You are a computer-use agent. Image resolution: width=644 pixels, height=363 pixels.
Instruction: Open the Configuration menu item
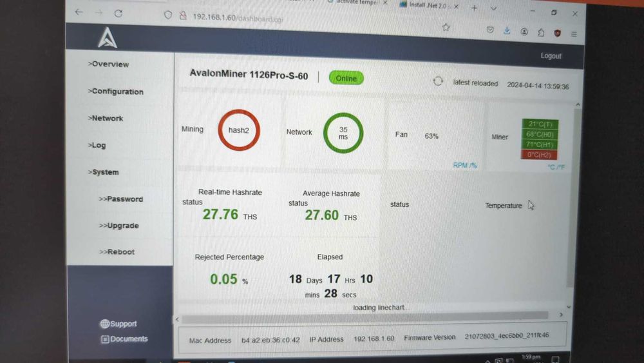(x=115, y=92)
